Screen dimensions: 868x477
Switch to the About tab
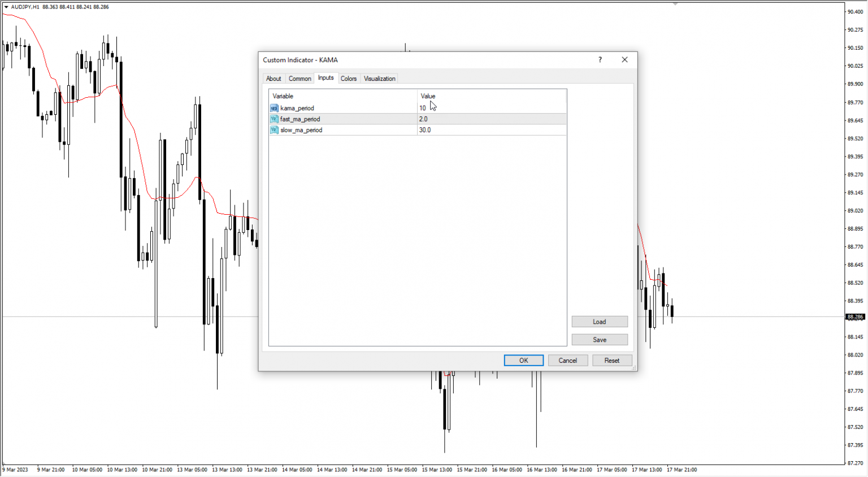[274, 79]
